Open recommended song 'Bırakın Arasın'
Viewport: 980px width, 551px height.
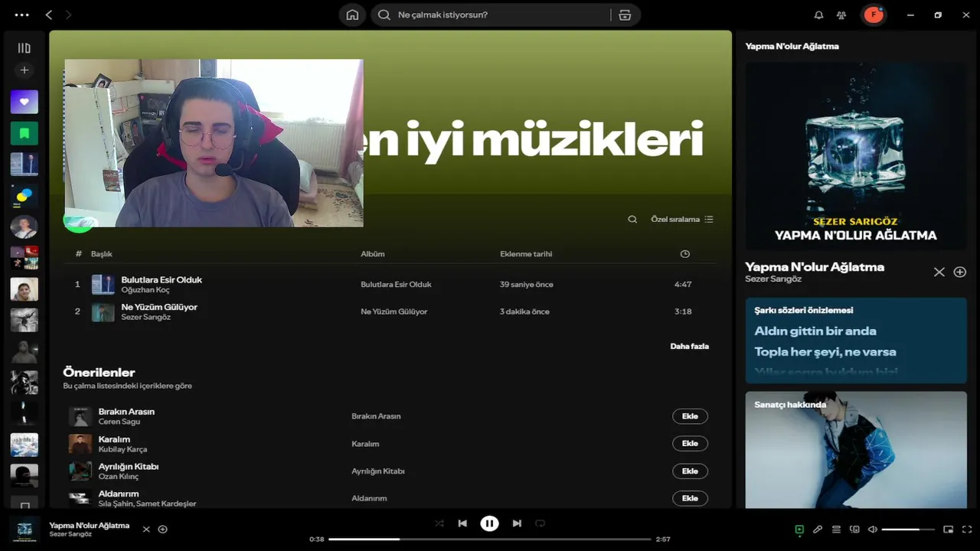click(126, 411)
